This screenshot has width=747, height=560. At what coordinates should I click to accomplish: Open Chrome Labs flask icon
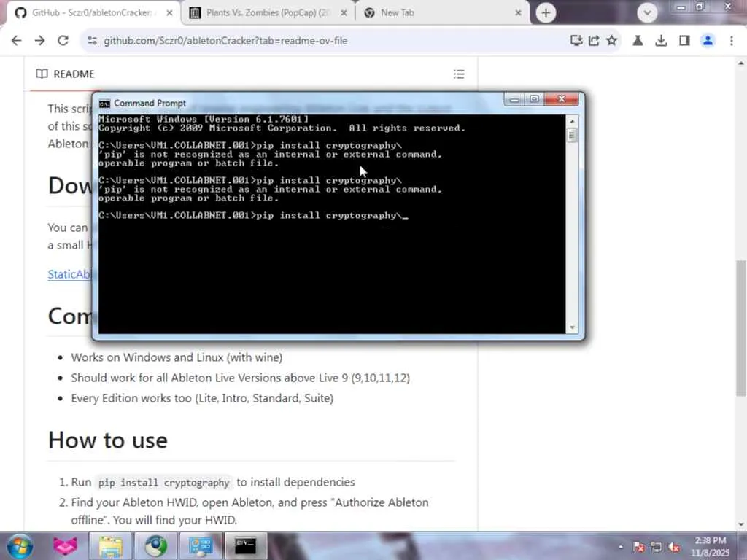(638, 41)
